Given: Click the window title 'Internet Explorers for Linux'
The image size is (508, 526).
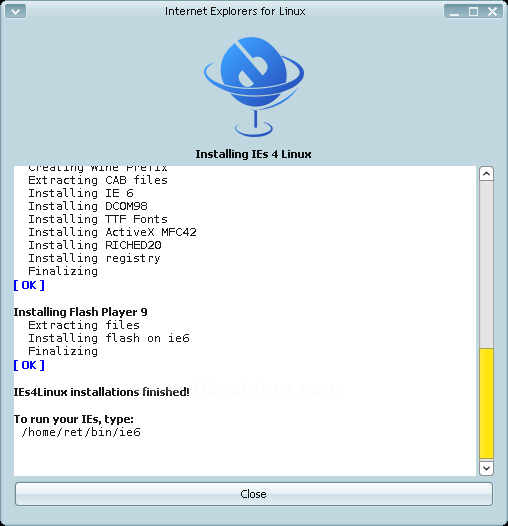Looking at the screenshot, I should click(x=235, y=11).
